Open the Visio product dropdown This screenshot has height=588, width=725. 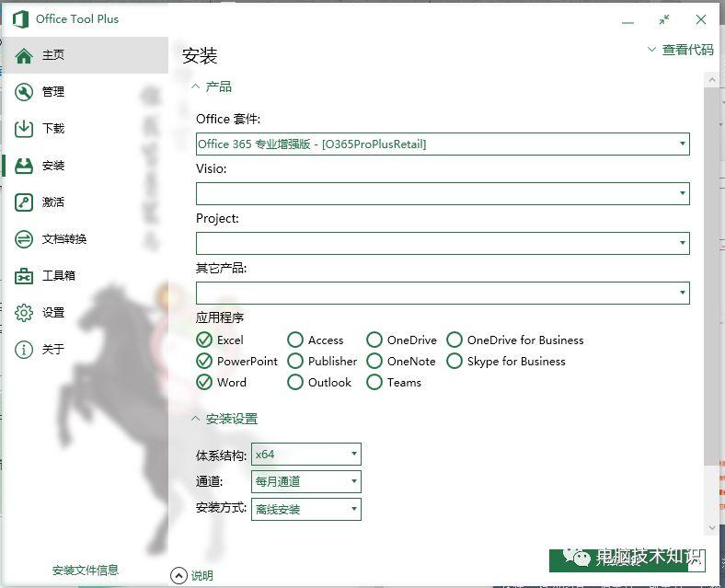click(443, 193)
